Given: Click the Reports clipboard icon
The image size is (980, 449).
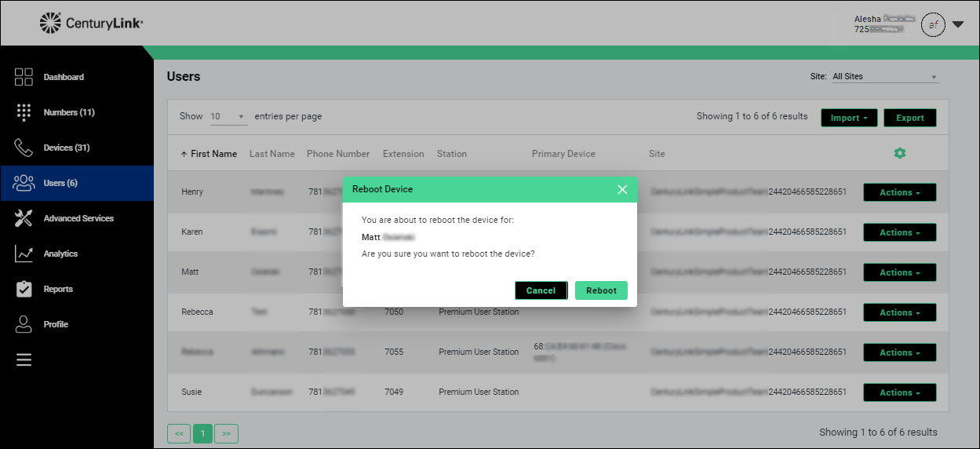Looking at the screenshot, I should tap(24, 289).
